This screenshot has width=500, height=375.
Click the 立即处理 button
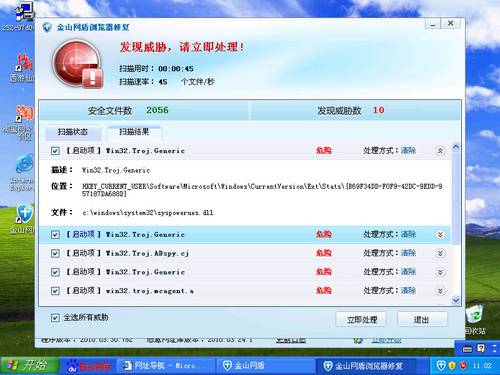coord(361,320)
